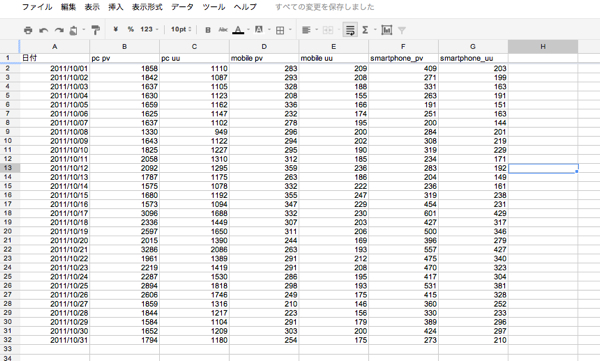Open the 編集 menu
Screen dimensions: 600x361
click(x=68, y=7)
